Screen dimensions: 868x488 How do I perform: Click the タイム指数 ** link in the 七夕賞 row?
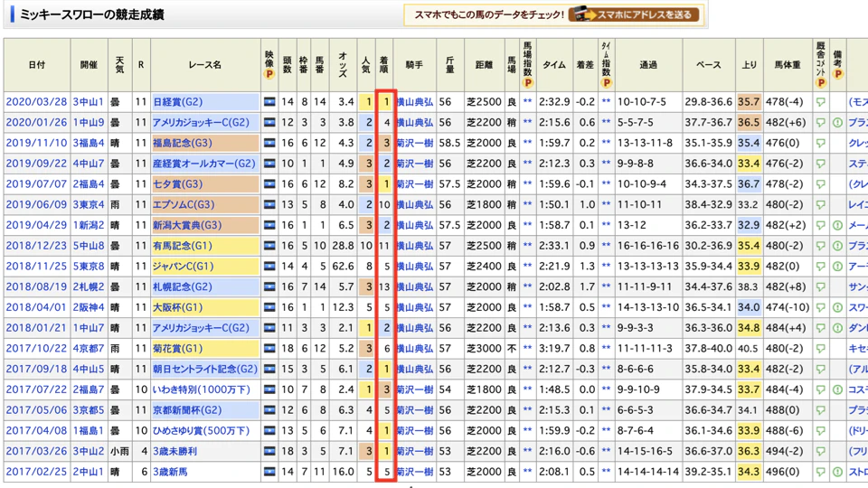[606, 184]
